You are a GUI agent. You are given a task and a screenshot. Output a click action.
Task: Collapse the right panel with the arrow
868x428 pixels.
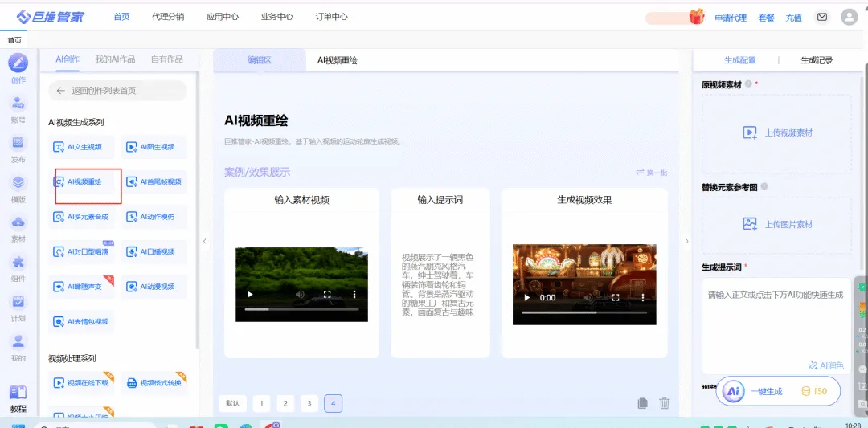(x=686, y=241)
